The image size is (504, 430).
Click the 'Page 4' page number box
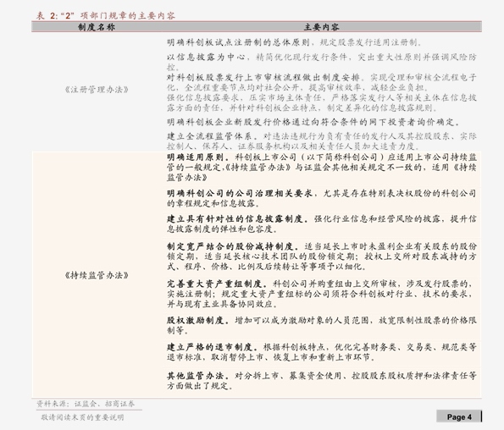click(459, 416)
